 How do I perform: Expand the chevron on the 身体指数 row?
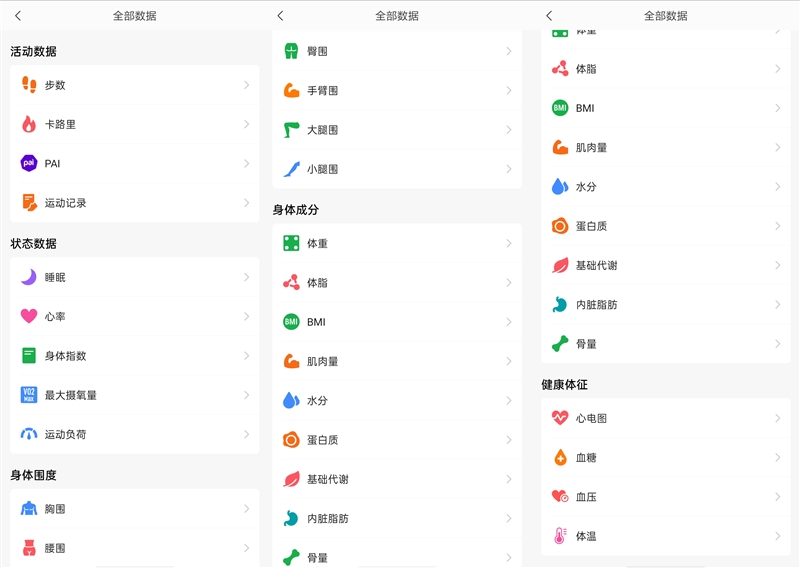pyautogui.click(x=246, y=356)
